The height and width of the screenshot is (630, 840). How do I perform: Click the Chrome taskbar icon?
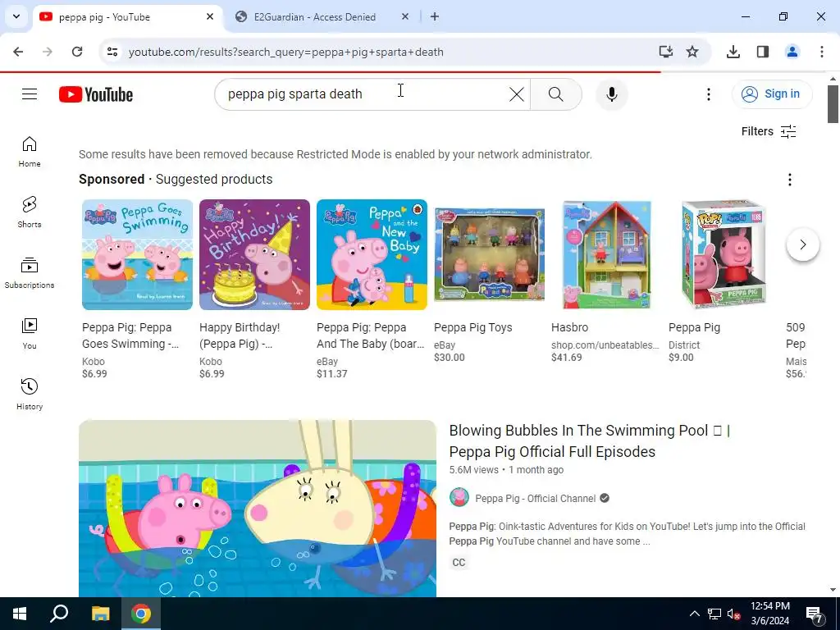point(141,614)
